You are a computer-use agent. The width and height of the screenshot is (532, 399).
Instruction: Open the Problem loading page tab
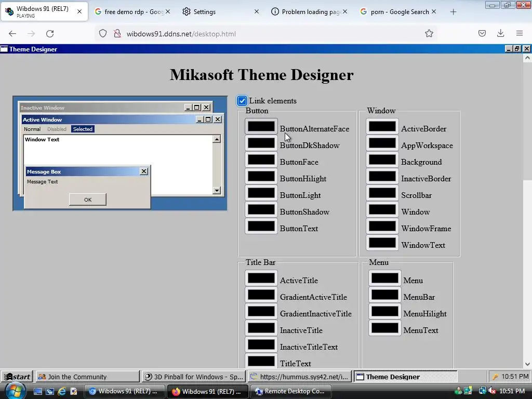pos(309,11)
